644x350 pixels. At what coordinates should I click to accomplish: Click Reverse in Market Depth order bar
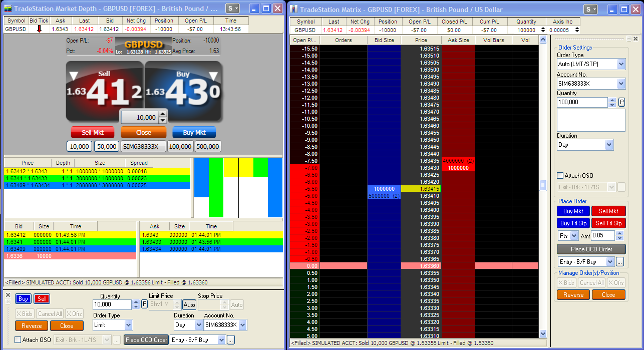coord(32,325)
